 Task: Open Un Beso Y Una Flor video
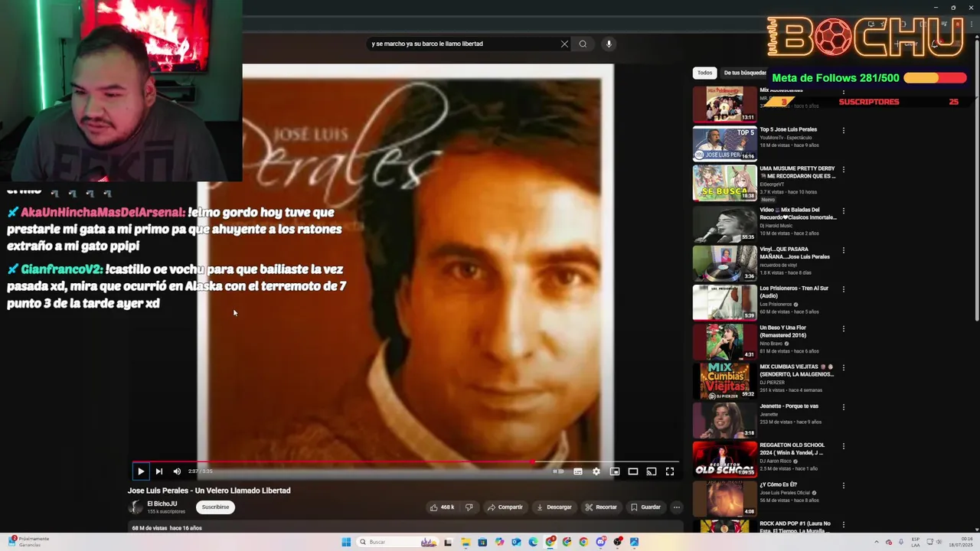(x=724, y=341)
